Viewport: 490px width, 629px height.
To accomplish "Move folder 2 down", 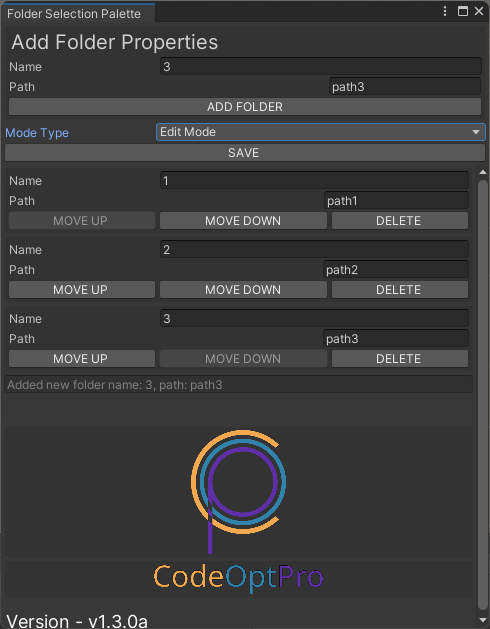I will pos(243,290).
